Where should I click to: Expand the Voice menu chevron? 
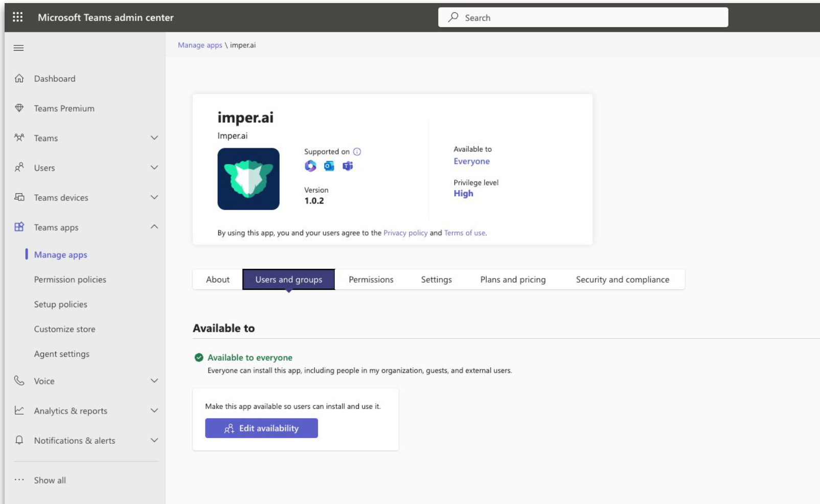click(x=154, y=380)
